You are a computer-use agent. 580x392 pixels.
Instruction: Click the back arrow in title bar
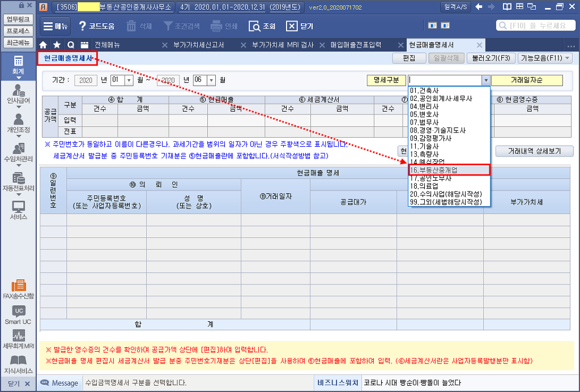[x=479, y=7]
